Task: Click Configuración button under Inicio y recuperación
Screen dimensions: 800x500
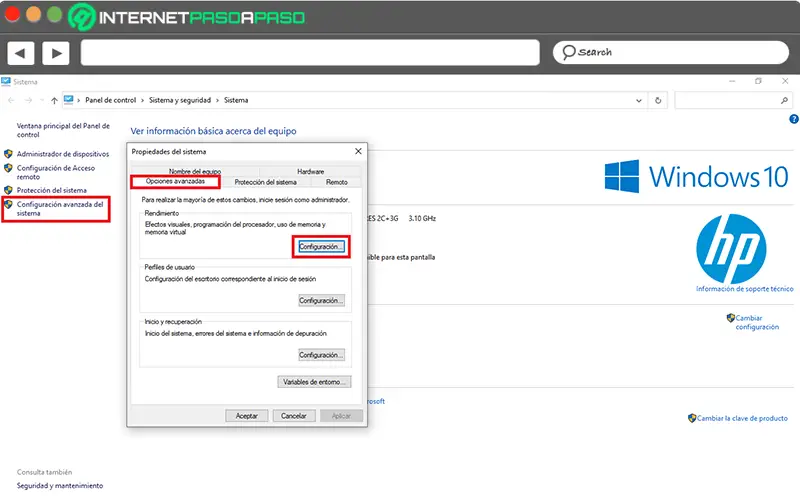Action: tap(321, 355)
